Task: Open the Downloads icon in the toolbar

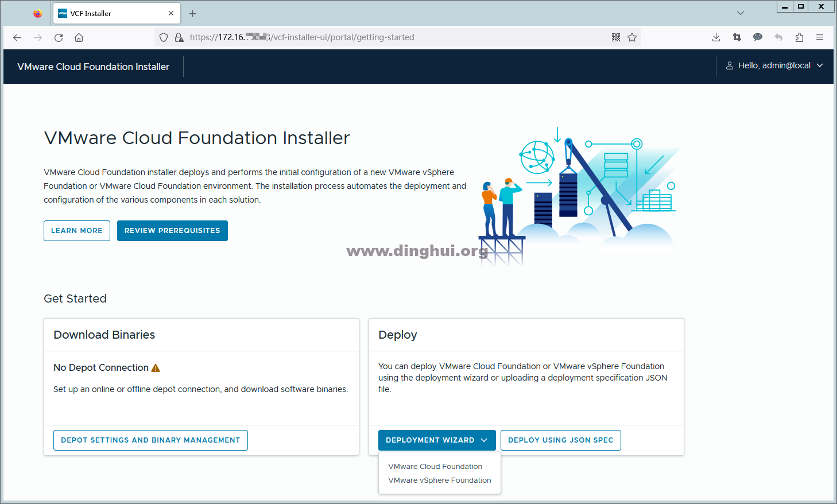Action: 716,37
